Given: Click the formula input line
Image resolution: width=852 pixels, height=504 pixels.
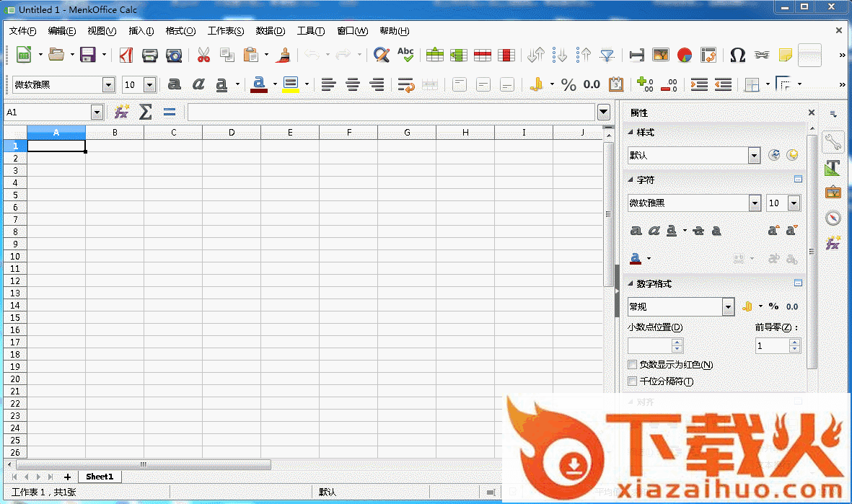Looking at the screenshot, I should (x=391, y=112).
